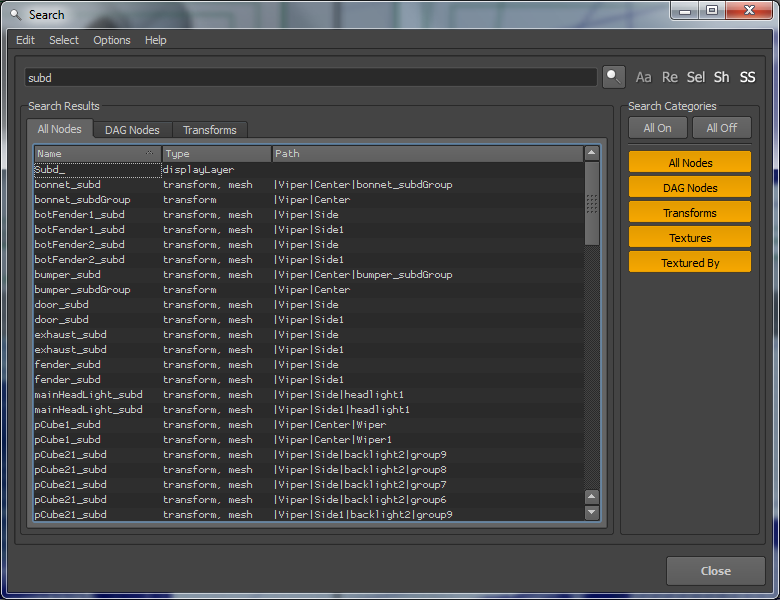Click the search text field containing subd
This screenshot has width=780, height=600.
click(310, 77)
